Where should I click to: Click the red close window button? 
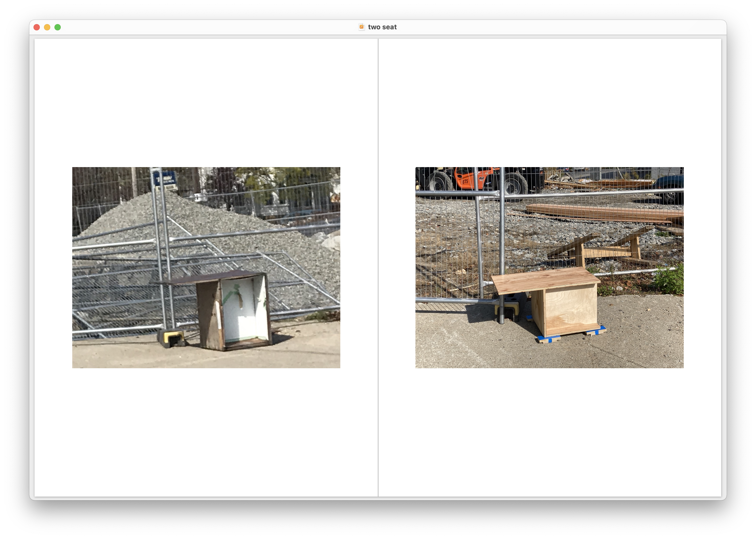click(x=37, y=27)
